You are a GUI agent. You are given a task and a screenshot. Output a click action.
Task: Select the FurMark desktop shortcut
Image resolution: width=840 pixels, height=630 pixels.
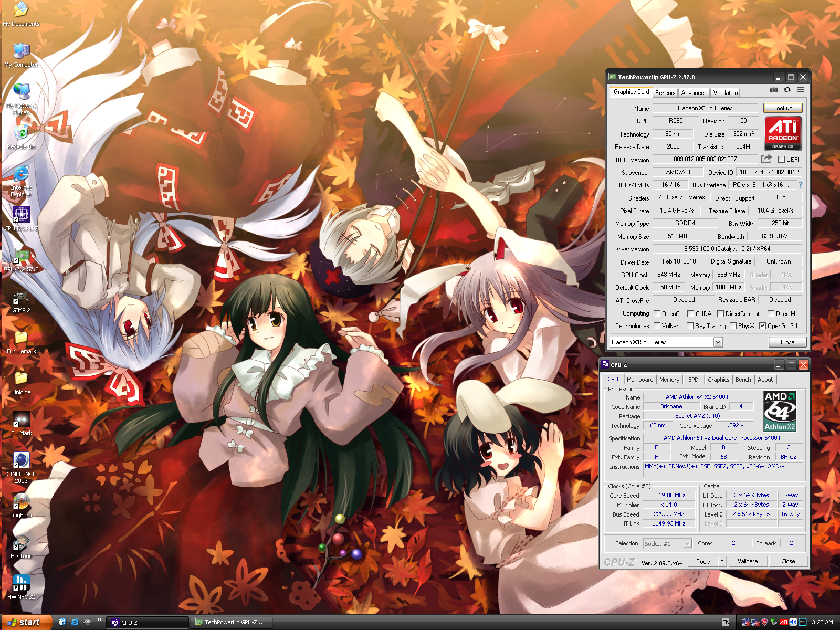tap(21, 423)
